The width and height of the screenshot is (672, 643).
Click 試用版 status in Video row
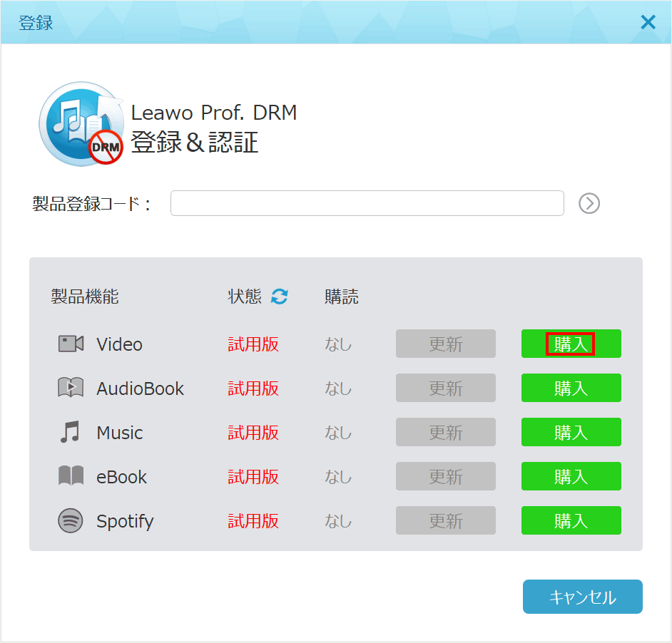pyautogui.click(x=253, y=344)
